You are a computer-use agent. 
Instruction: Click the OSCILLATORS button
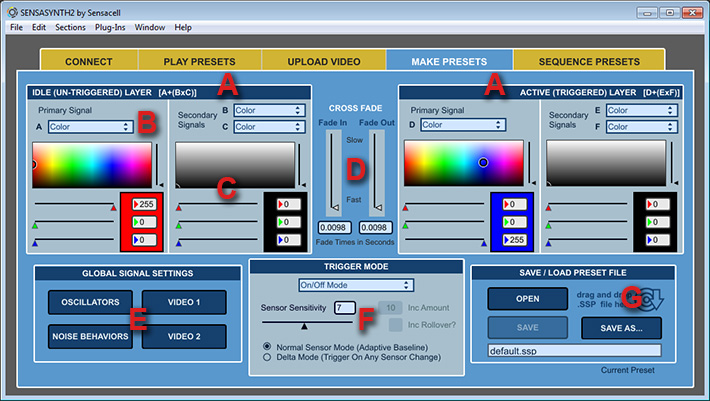tap(90, 302)
